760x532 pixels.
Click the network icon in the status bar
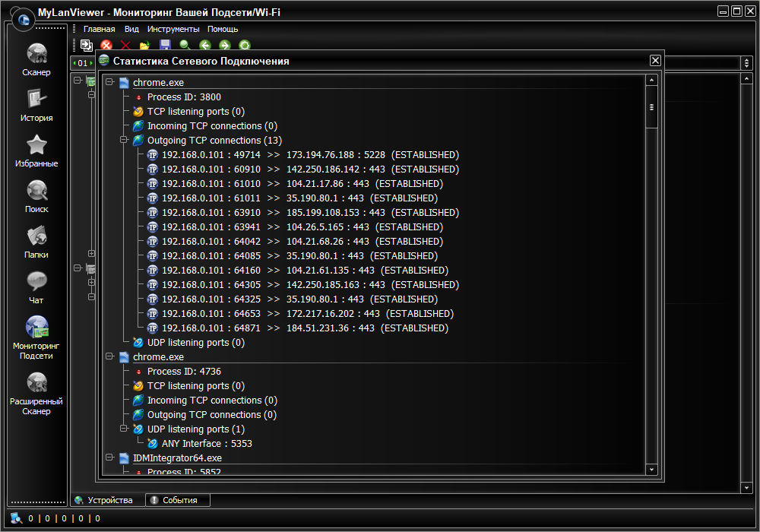[x=17, y=518]
